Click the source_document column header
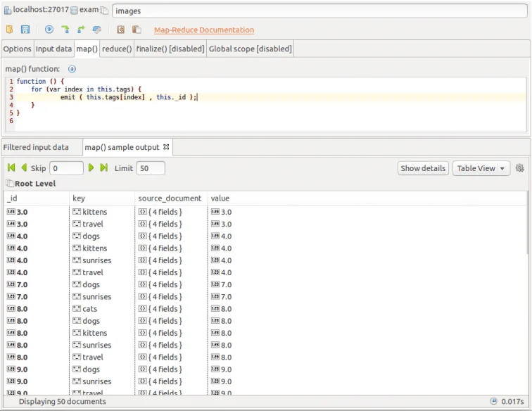This screenshot has height=411, width=532. coord(171,198)
